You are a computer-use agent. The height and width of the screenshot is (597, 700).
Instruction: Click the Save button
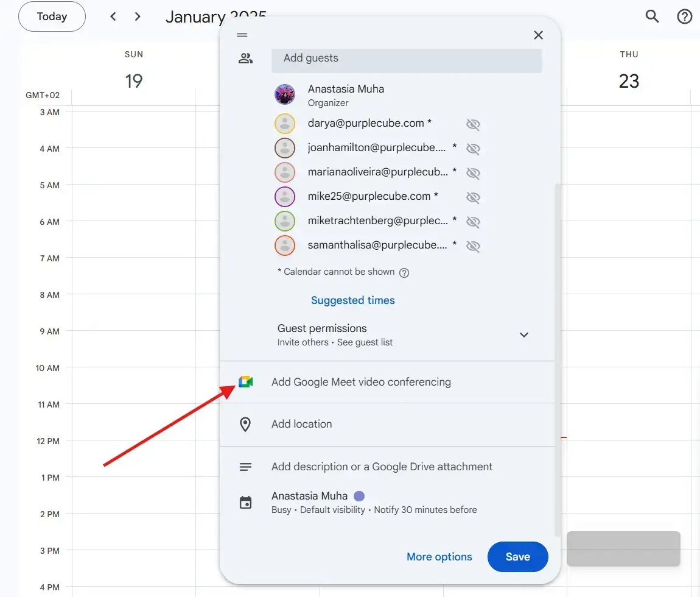[x=517, y=557]
